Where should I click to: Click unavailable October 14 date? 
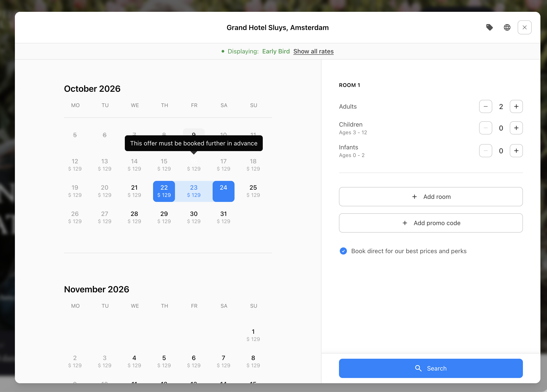coord(134,165)
